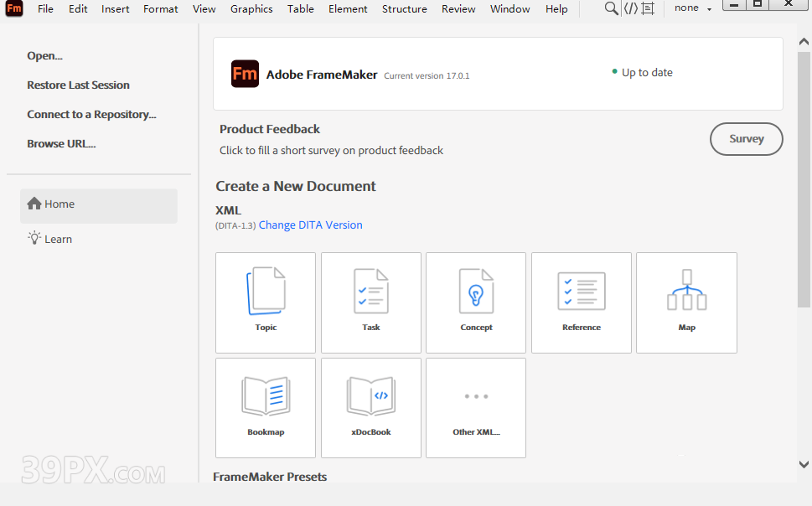Click the vertical scrollbar thumb
812x506 pixels.
point(804,180)
